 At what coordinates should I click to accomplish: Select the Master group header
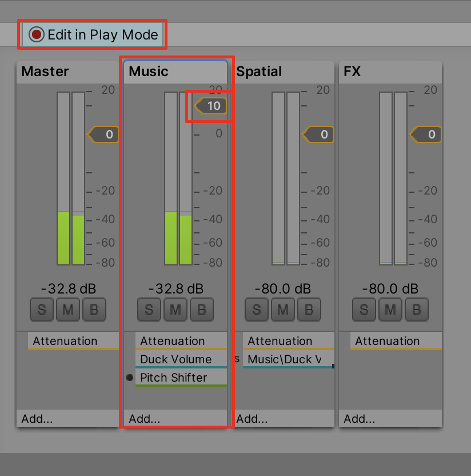coord(67,72)
